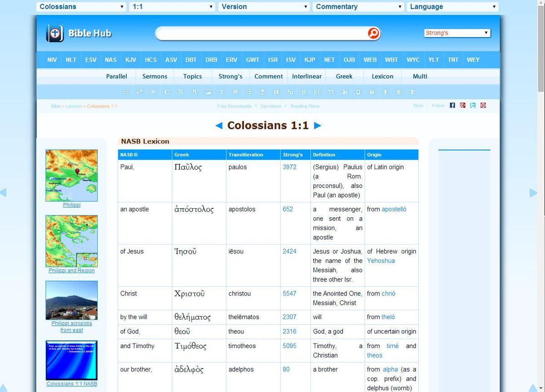Click the Google Plus icon in the icon toolbar
This screenshot has width=545, height=392.
point(399,92)
